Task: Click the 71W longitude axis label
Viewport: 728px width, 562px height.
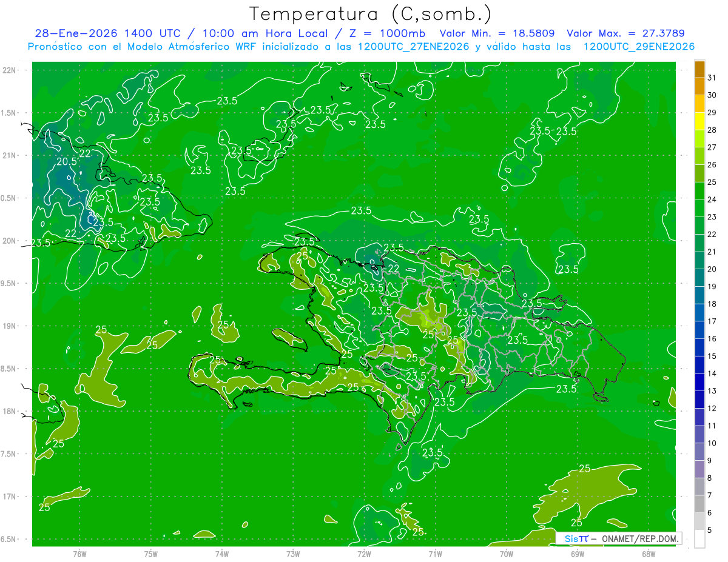Action: 435,554
